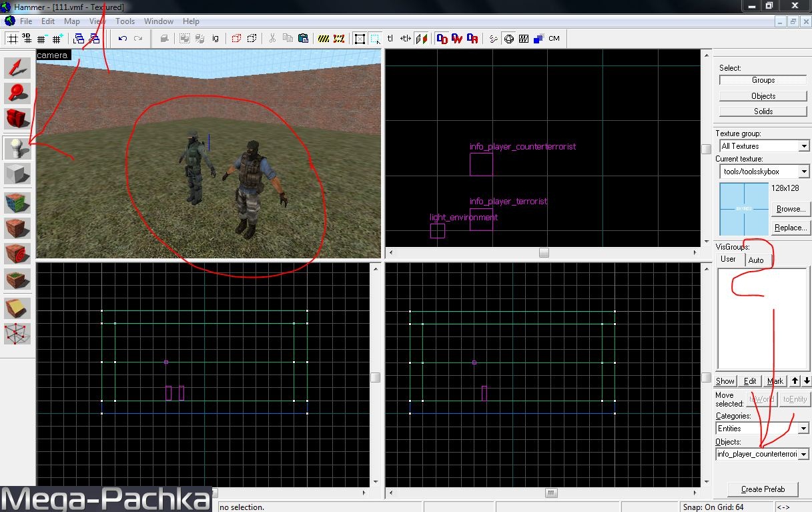The image size is (812, 512).
Task: Click the Hide unselected objects icon
Action: [252, 39]
